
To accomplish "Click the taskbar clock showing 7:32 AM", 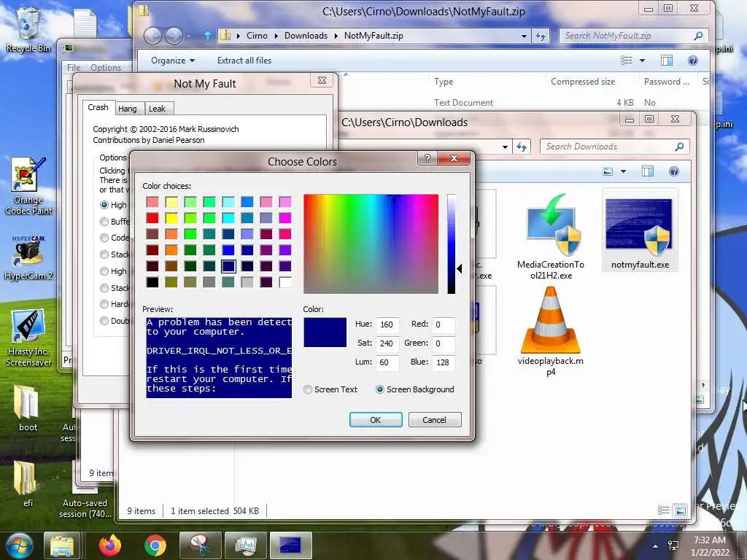I will click(x=710, y=546).
